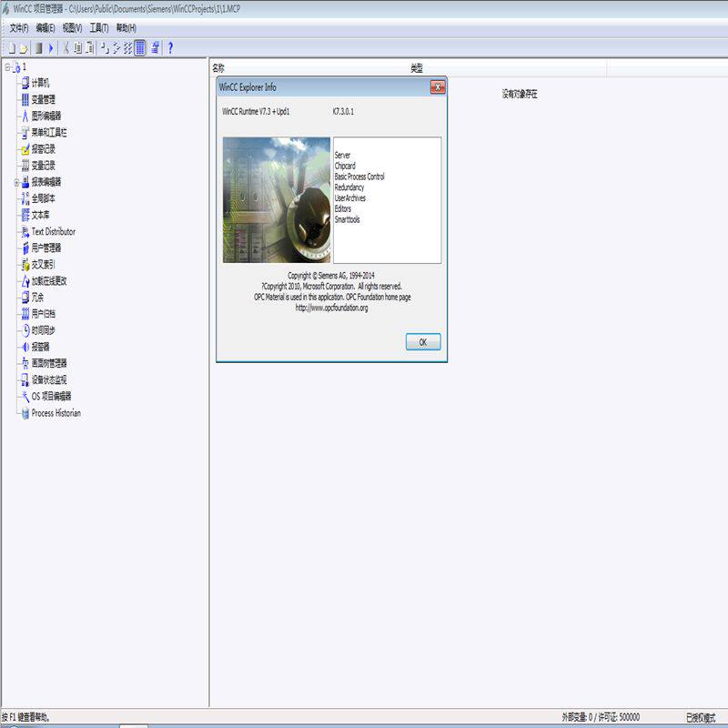Click UserArchives in the info list
This screenshot has height=728, width=728.
[x=350, y=197]
